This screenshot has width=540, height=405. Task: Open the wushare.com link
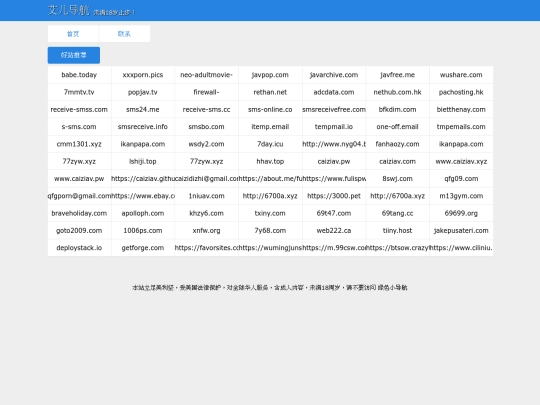(461, 75)
